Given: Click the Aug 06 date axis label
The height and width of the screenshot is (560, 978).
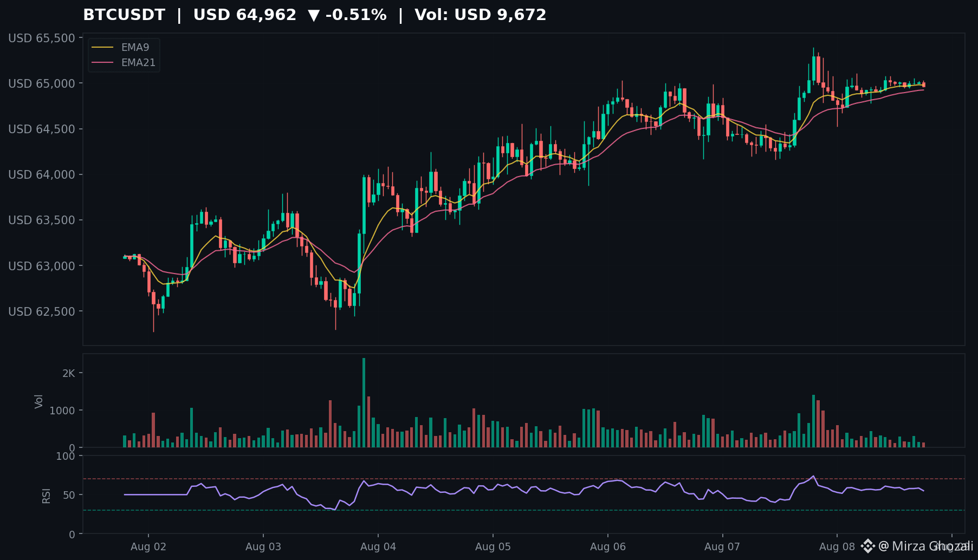Looking at the screenshot, I should (x=608, y=546).
